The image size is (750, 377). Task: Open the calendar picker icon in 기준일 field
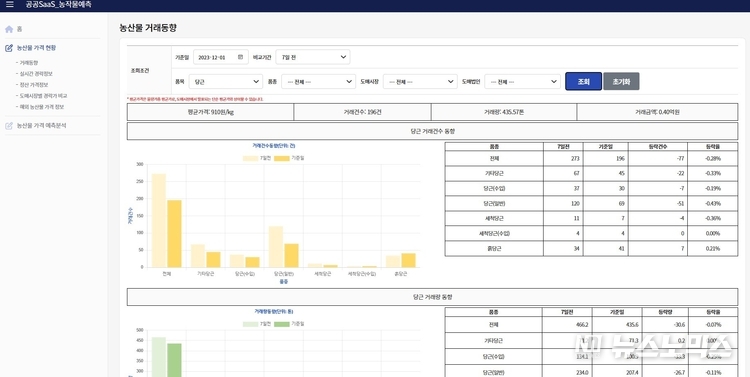pyautogui.click(x=241, y=57)
